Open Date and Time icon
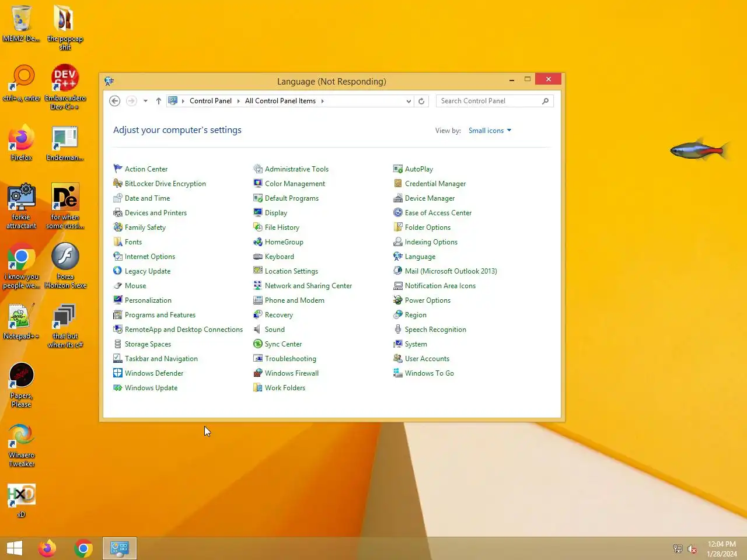This screenshot has width=747, height=560. pos(118,198)
